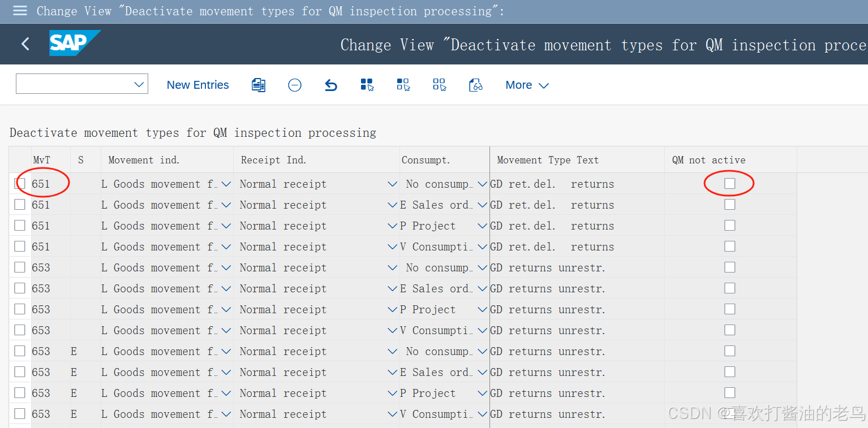Viewport: 868px width, 428px height.
Task: Enable QM not active for first 651 row
Action: point(729,183)
